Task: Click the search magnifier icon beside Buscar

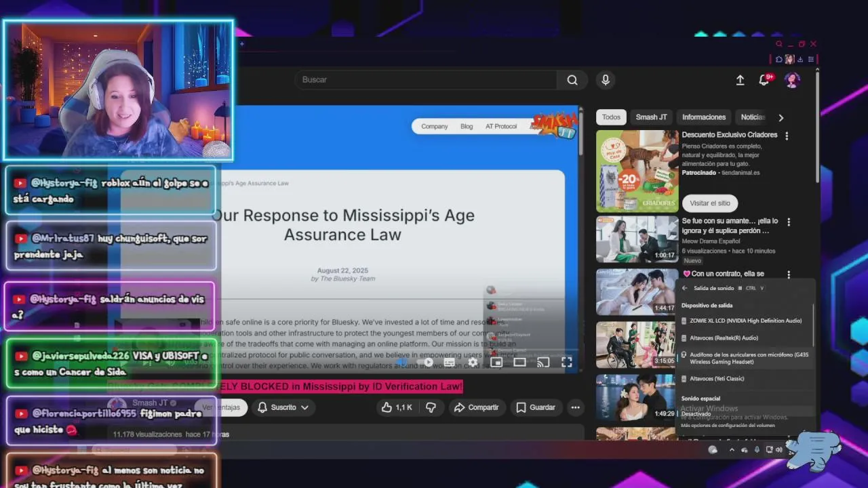Action: [x=572, y=80]
